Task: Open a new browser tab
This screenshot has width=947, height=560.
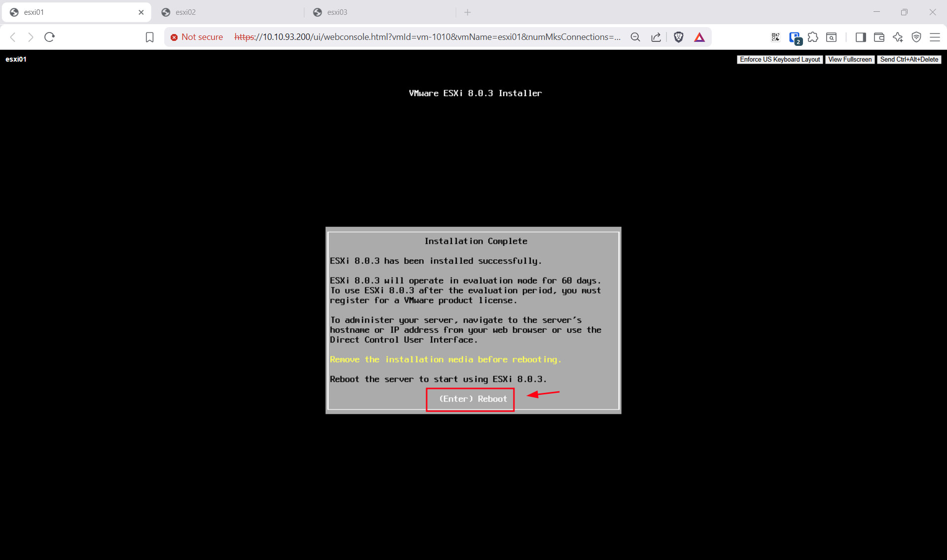Action: click(x=468, y=12)
